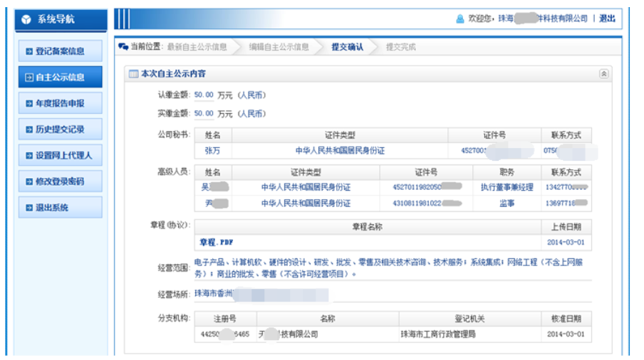Open 登记备案信息 in the sidebar
Screen dimensions: 644x360
coord(60,51)
